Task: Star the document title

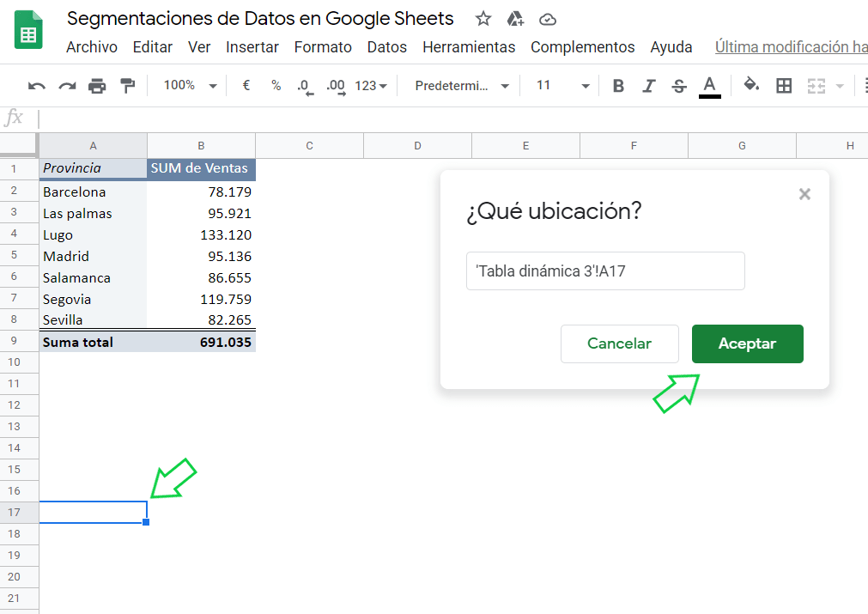Action: (x=483, y=20)
